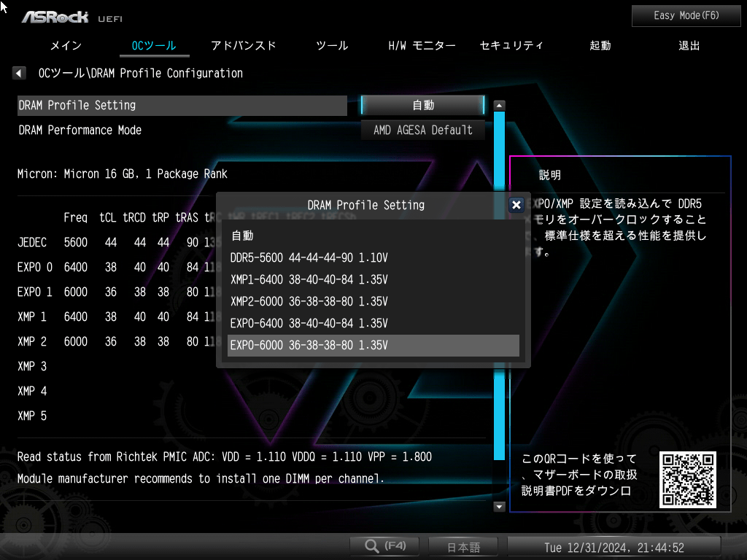Switch to the アドバンスド tab
This screenshot has height=560, width=747.
(244, 46)
